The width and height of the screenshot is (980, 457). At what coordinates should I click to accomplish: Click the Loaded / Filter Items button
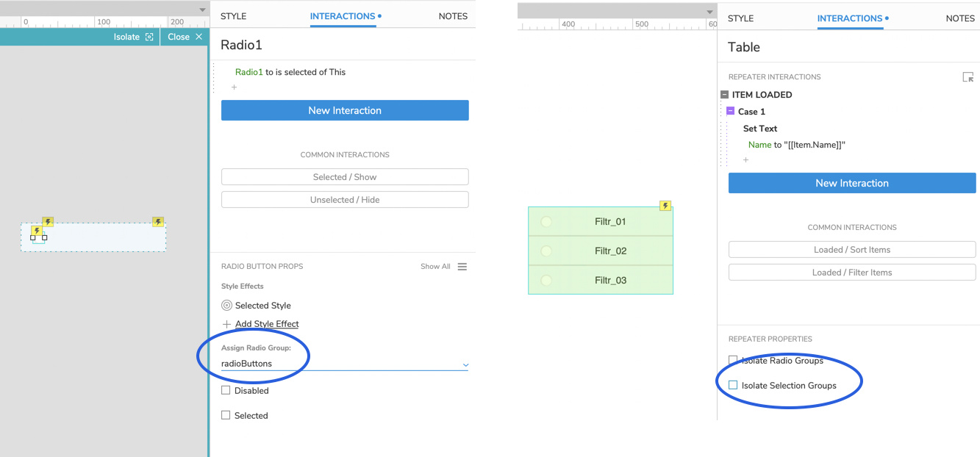(x=851, y=273)
